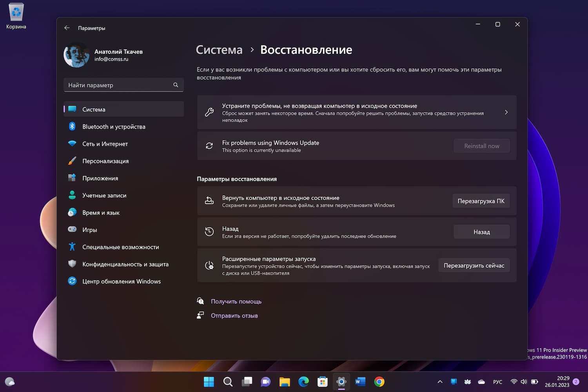Select Учетные записи menu item
Viewport: 588px width, 392px height.
(104, 196)
